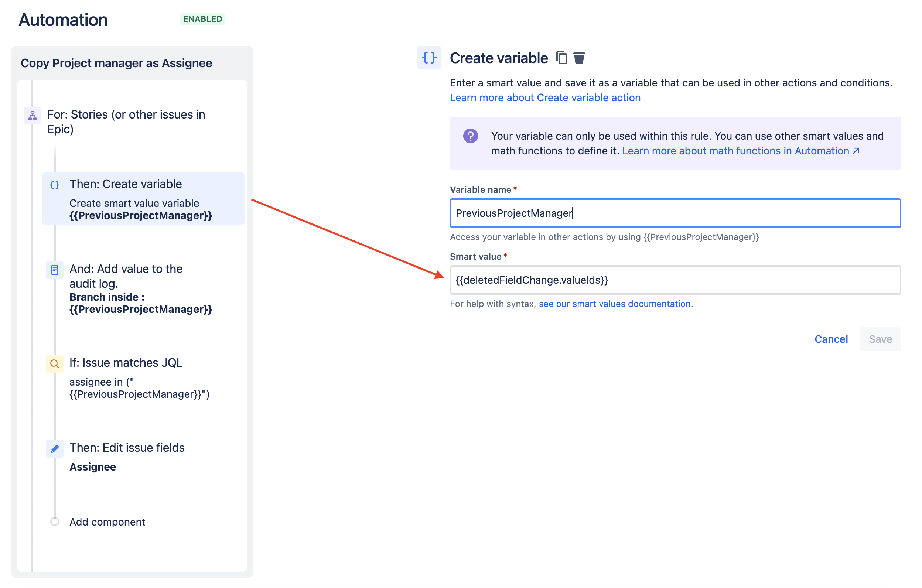This screenshot has width=922, height=588.
Task: Open smart values documentation link
Action: coord(615,304)
